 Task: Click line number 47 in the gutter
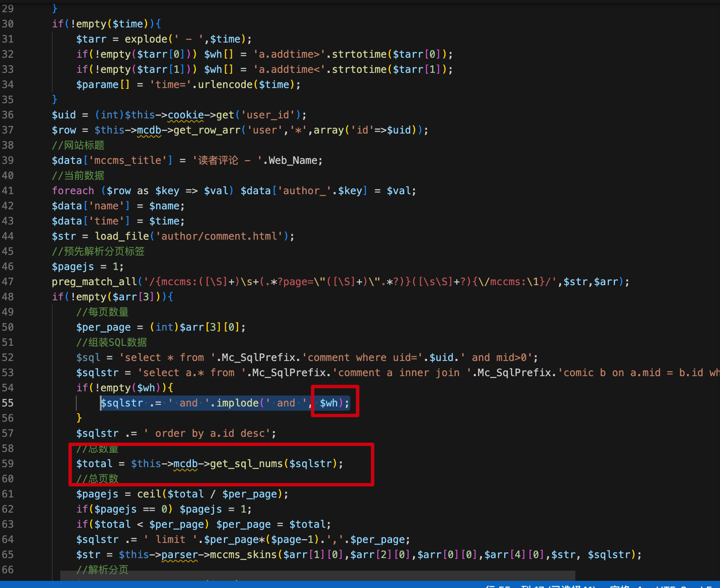[x=8, y=281]
